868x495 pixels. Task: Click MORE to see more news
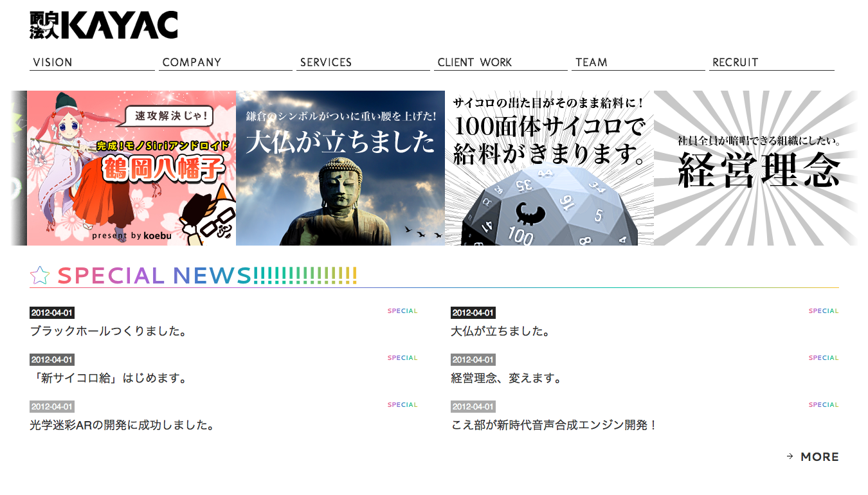coord(819,457)
